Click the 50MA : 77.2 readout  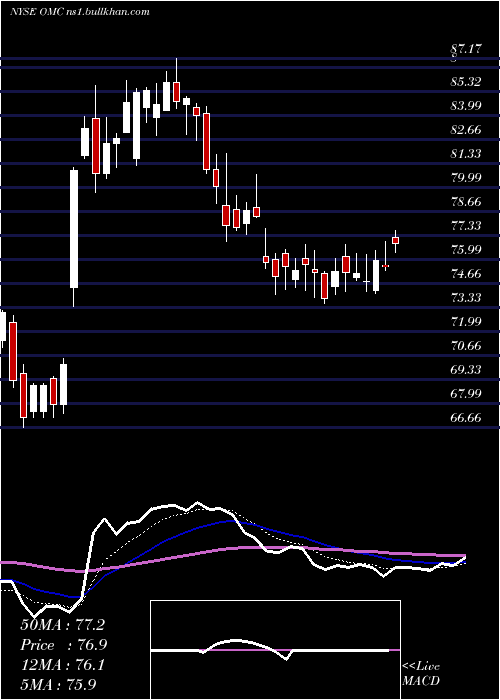(62, 625)
